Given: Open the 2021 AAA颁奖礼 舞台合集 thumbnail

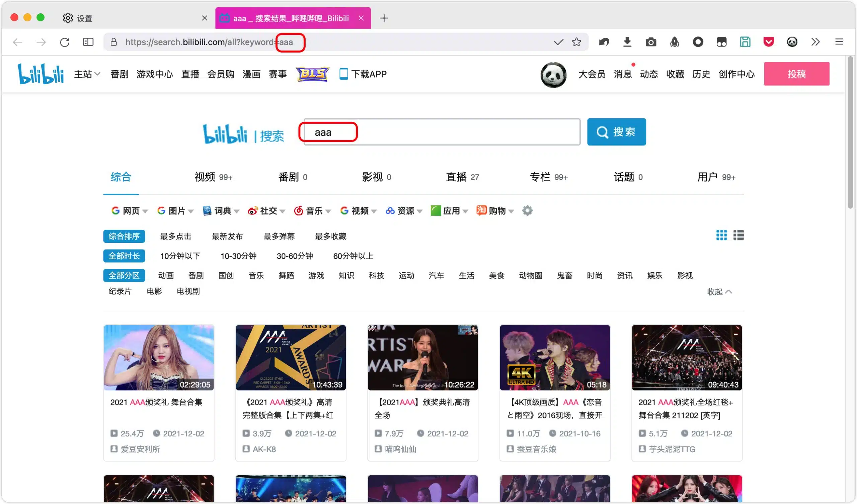Looking at the screenshot, I should tap(158, 358).
